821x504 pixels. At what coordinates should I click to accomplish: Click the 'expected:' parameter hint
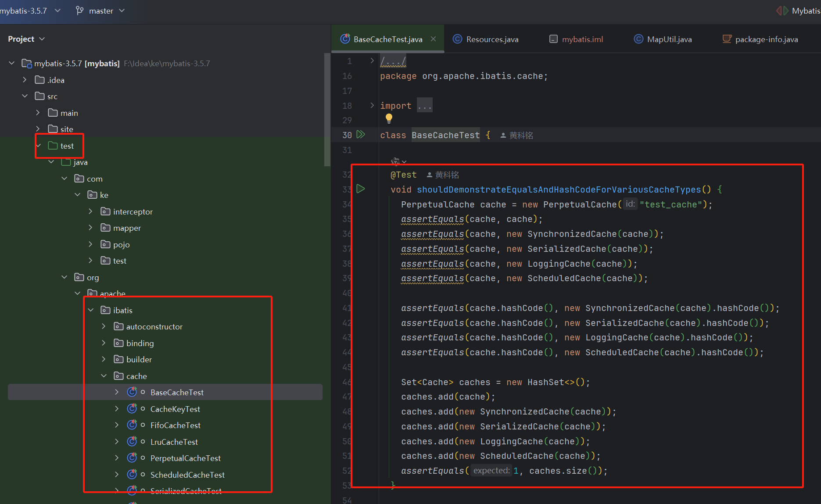(x=491, y=471)
